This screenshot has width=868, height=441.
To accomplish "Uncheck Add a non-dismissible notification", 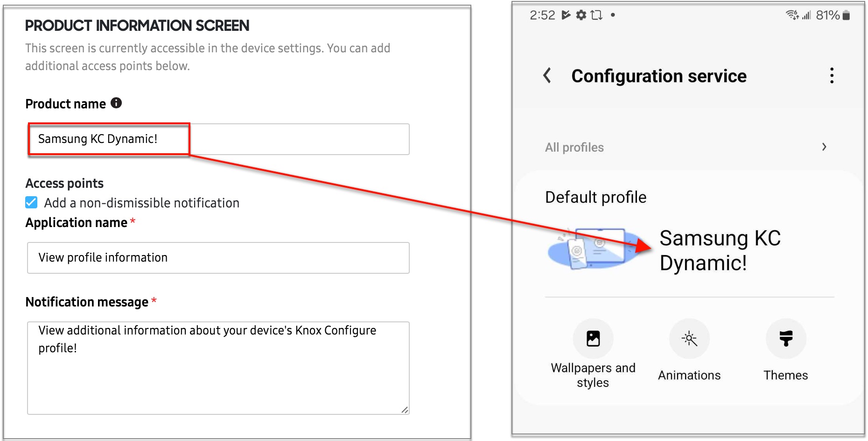I will pos(31,202).
